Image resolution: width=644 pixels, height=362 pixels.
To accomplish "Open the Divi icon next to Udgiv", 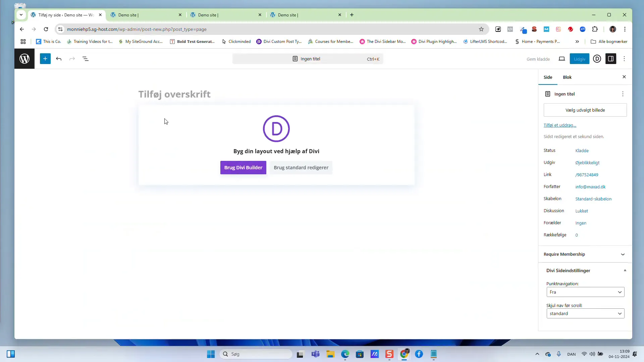I will pyautogui.click(x=597, y=59).
